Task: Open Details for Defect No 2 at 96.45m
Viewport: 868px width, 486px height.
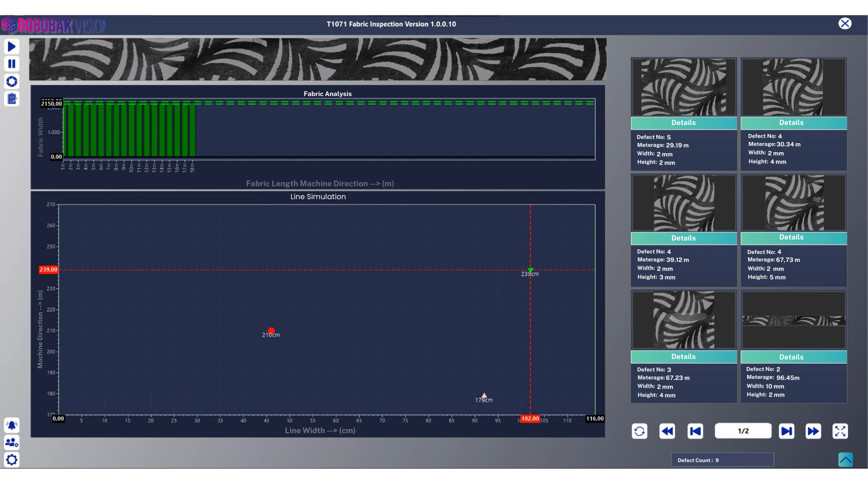Action: tap(794, 357)
